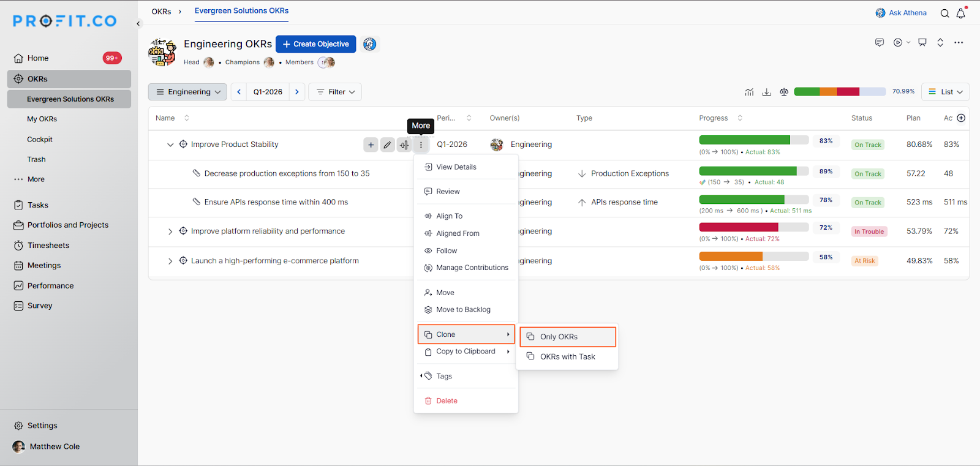
Task: Click the download icon in toolbar
Action: click(766, 92)
